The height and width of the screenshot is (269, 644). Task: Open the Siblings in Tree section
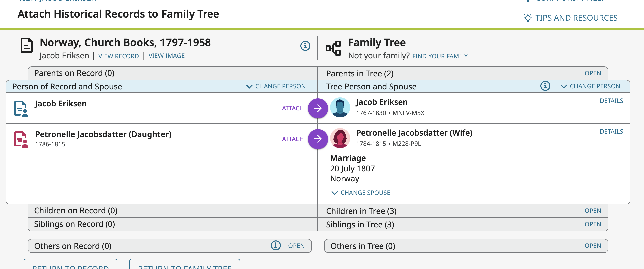click(593, 224)
